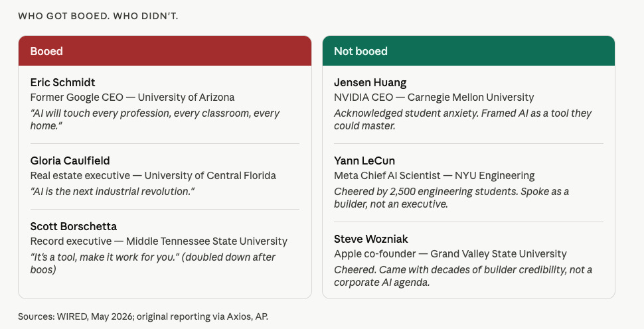Click the Yann LeCun heading

pyautogui.click(x=364, y=161)
